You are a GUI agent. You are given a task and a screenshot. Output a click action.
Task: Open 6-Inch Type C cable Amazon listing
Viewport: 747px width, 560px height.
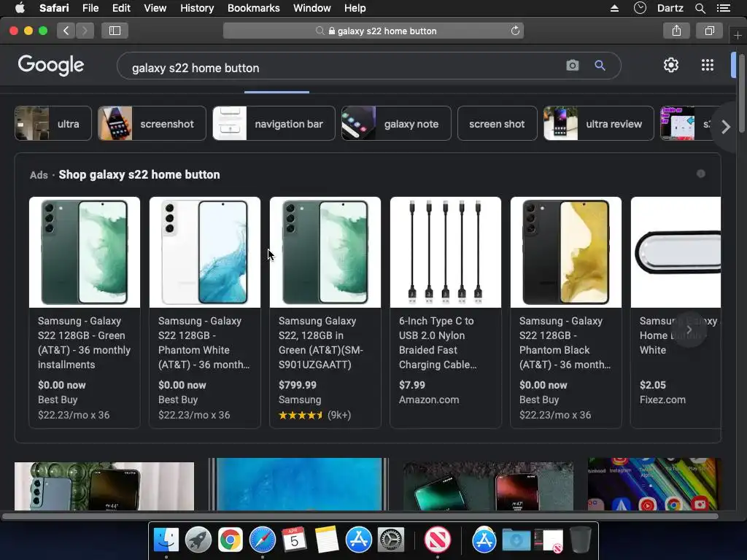click(x=446, y=312)
